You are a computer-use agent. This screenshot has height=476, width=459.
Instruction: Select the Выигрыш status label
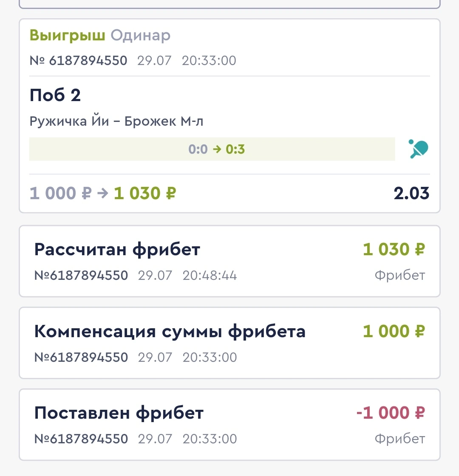(x=68, y=36)
